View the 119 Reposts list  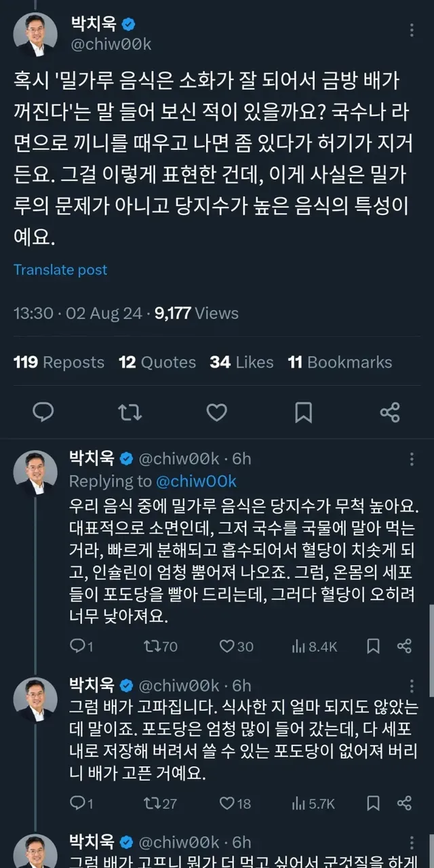pos(59,362)
